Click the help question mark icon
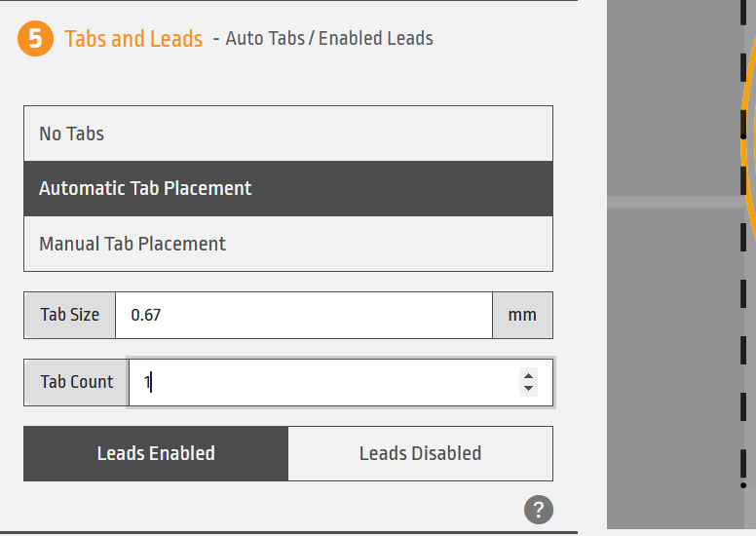Screen dimensions: 756x536 pos(539,510)
